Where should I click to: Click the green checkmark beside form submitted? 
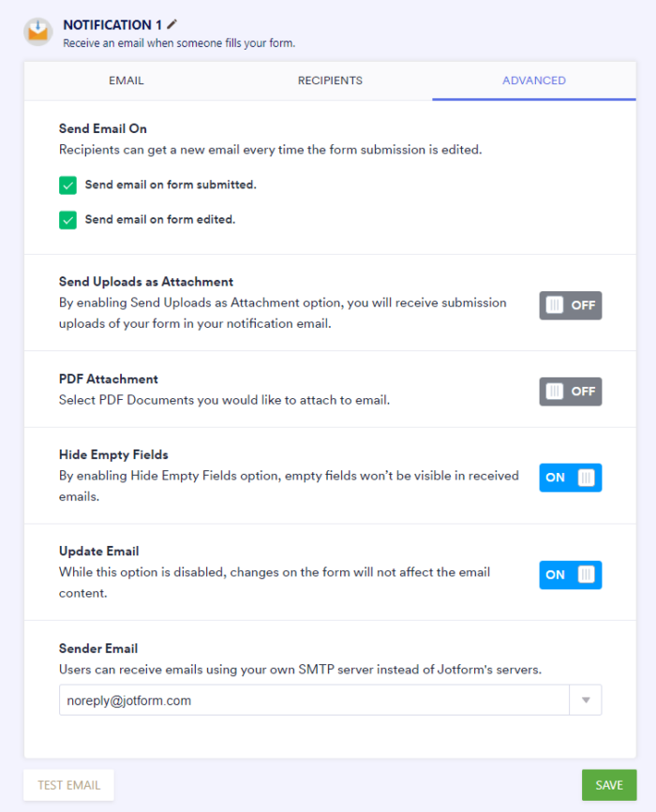(67, 185)
